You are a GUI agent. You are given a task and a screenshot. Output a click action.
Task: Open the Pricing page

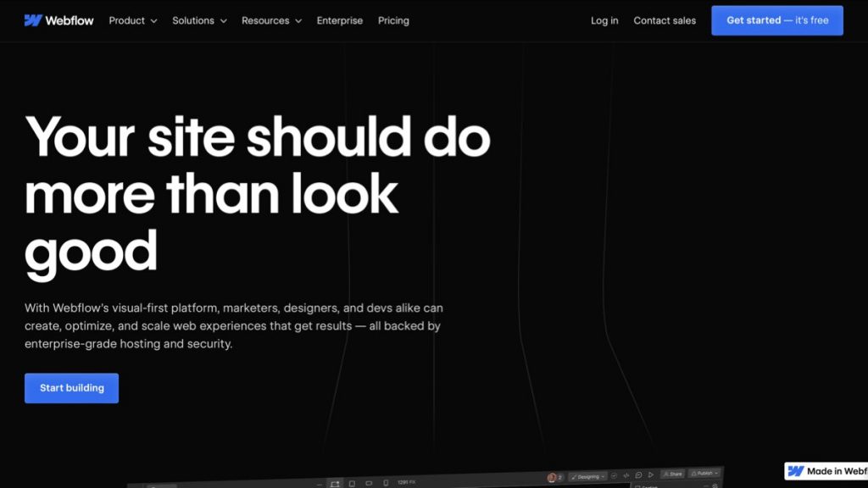click(x=393, y=20)
